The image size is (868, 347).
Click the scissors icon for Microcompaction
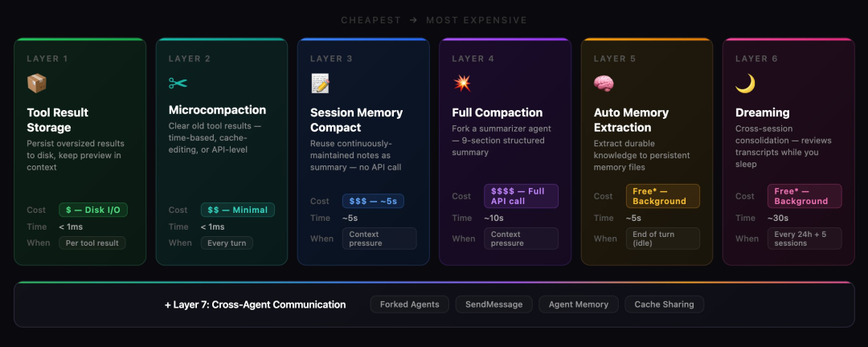coord(178,83)
